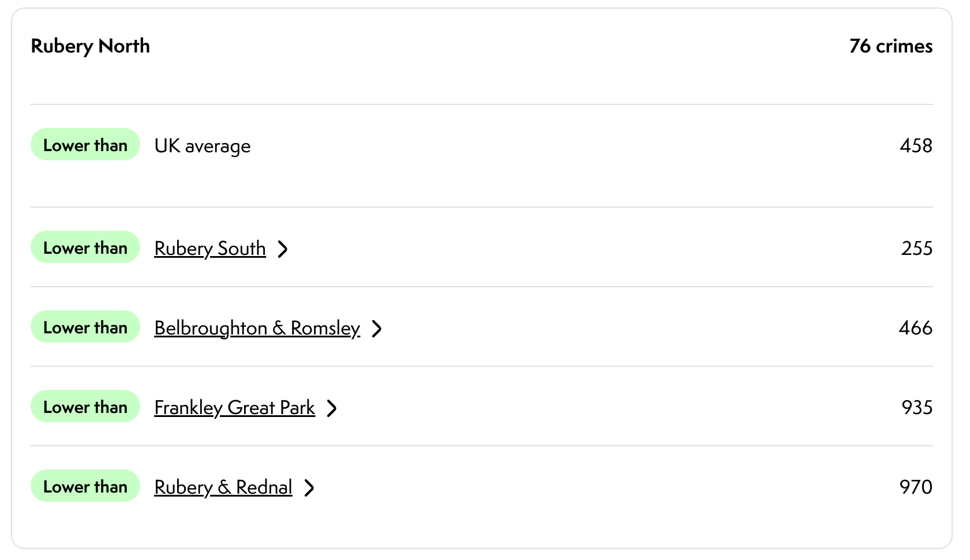The height and width of the screenshot is (560, 970).
Task: Open the Rubery & Rednal link
Action: click(223, 487)
